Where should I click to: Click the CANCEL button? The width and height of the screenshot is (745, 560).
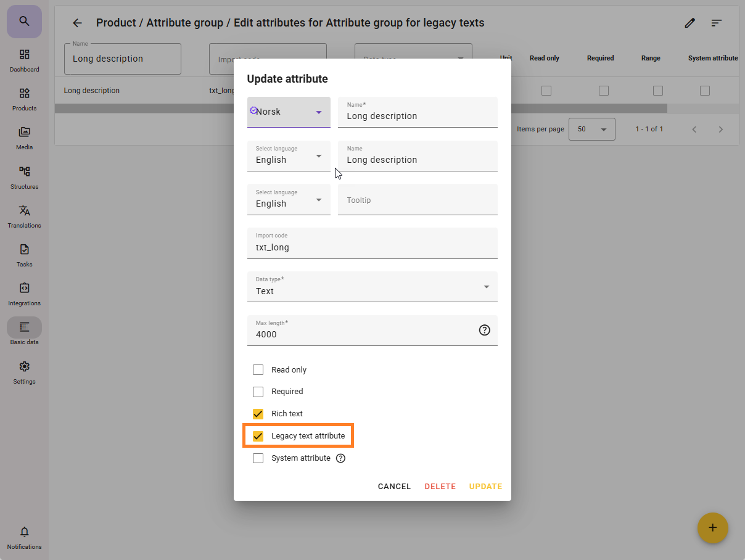[394, 487]
